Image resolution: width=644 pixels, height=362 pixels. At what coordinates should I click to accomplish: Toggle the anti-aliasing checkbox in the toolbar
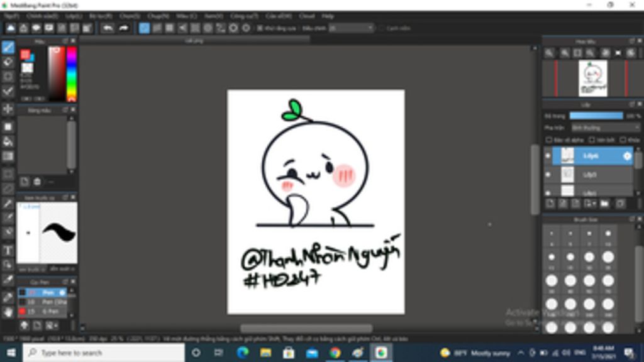point(260,28)
